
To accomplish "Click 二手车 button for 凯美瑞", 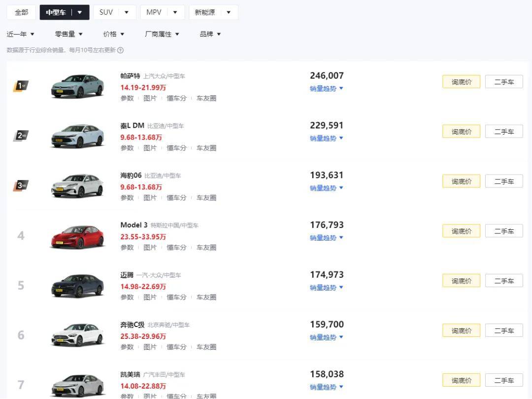I will pos(504,380).
